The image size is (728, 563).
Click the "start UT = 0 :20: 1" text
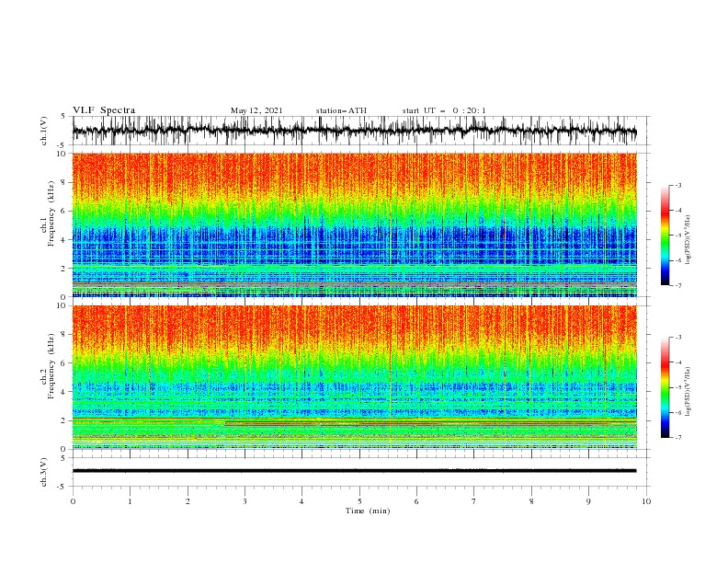tap(444, 110)
